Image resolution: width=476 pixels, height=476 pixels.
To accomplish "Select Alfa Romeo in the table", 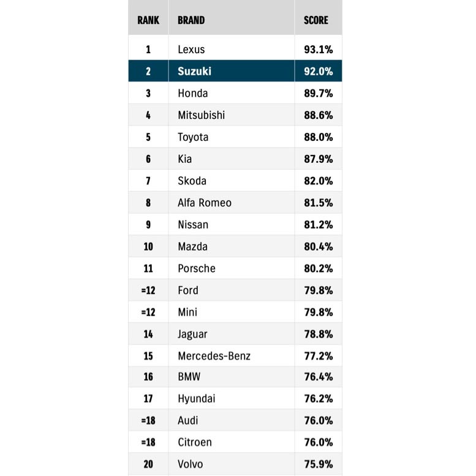I will click(x=205, y=203).
